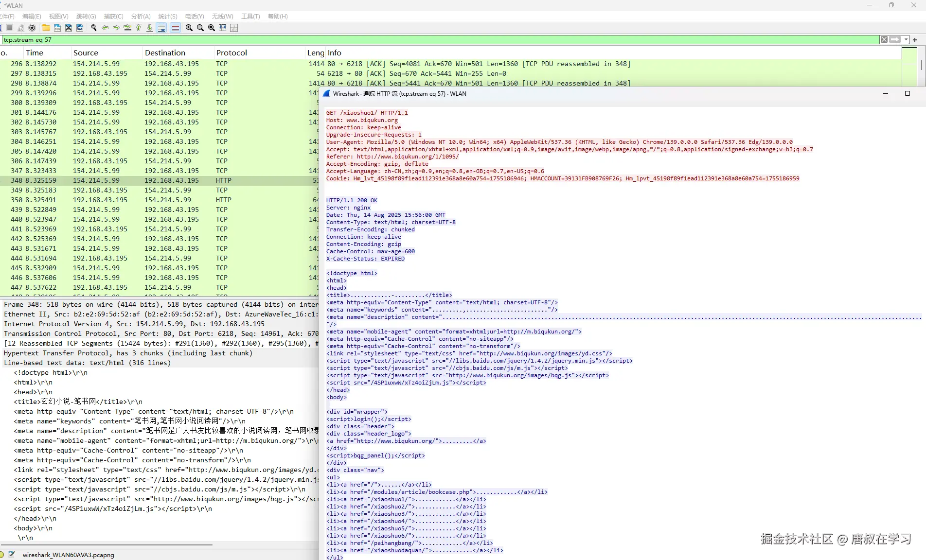Viewport: 926px width, 560px height.
Task: Click wireshark_WLAN60AVA3.pcapng in status bar
Action: [69, 555]
